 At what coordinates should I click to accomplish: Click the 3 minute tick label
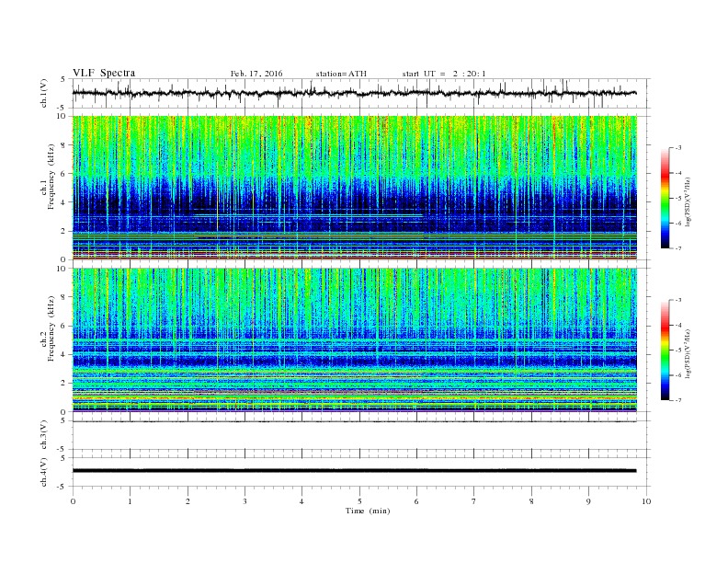tap(245, 501)
